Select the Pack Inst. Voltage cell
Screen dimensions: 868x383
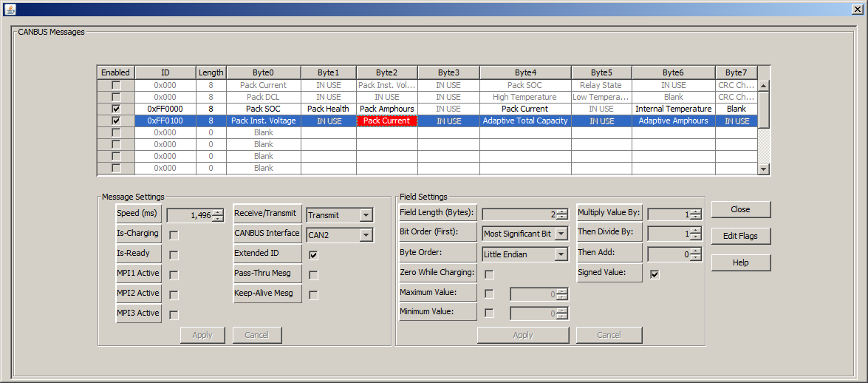click(x=264, y=121)
